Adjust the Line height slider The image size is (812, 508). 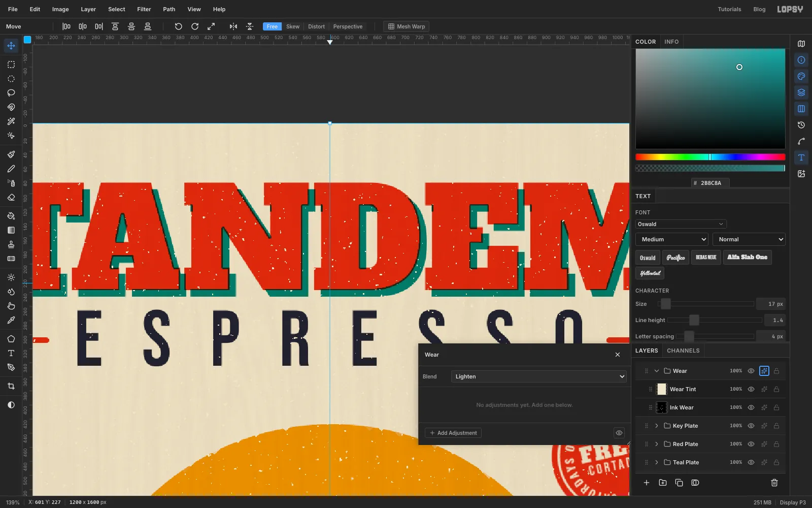(x=715, y=320)
